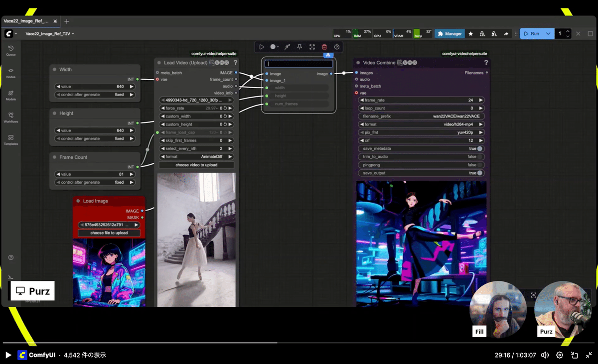Image resolution: width=598 pixels, height=364 pixels.
Task: Exit fullscreen in the video player
Action: pyautogui.click(x=589, y=355)
